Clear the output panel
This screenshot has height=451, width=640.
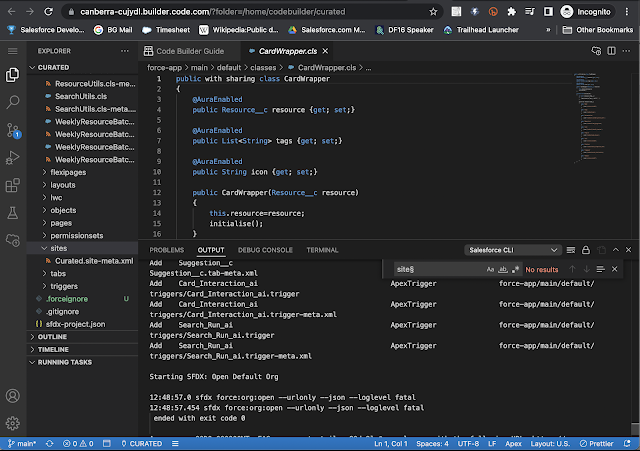[571, 250]
